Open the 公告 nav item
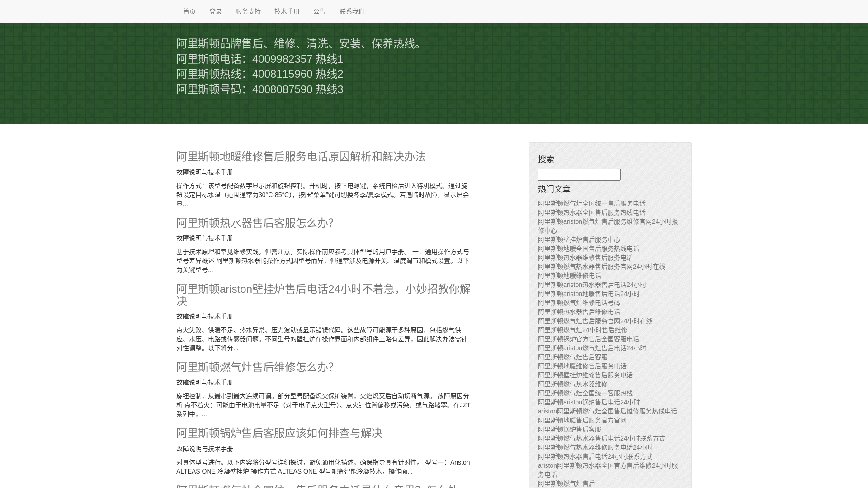 click(320, 11)
